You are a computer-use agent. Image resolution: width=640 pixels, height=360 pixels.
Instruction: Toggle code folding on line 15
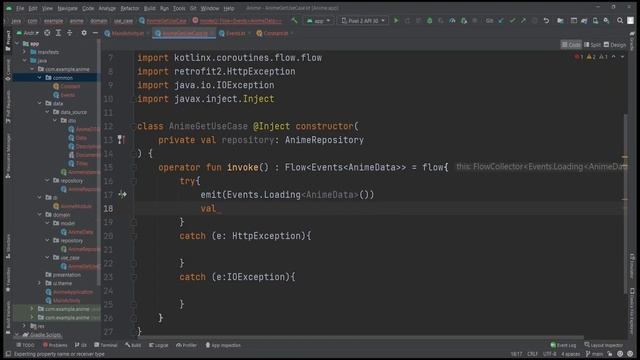[133, 167]
